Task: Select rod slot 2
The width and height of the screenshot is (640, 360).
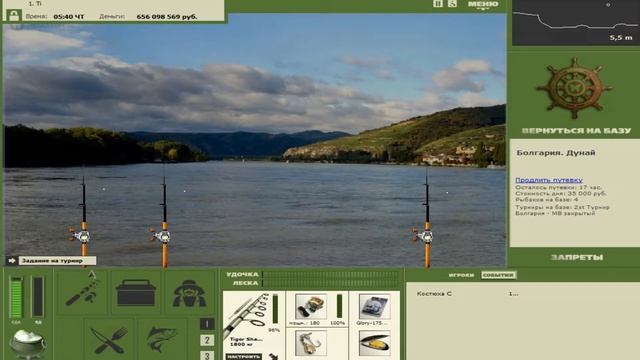Action: coord(207,340)
